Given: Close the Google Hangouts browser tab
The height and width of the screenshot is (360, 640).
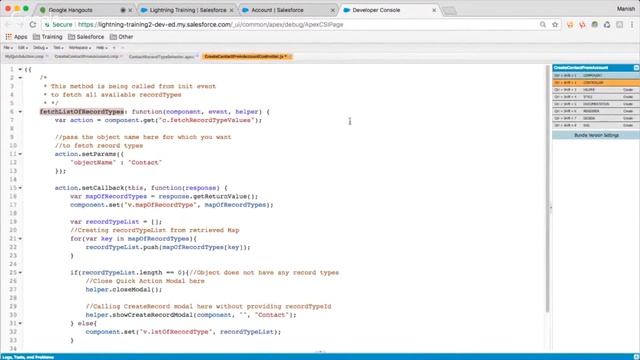Looking at the screenshot, I should (x=130, y=10).
